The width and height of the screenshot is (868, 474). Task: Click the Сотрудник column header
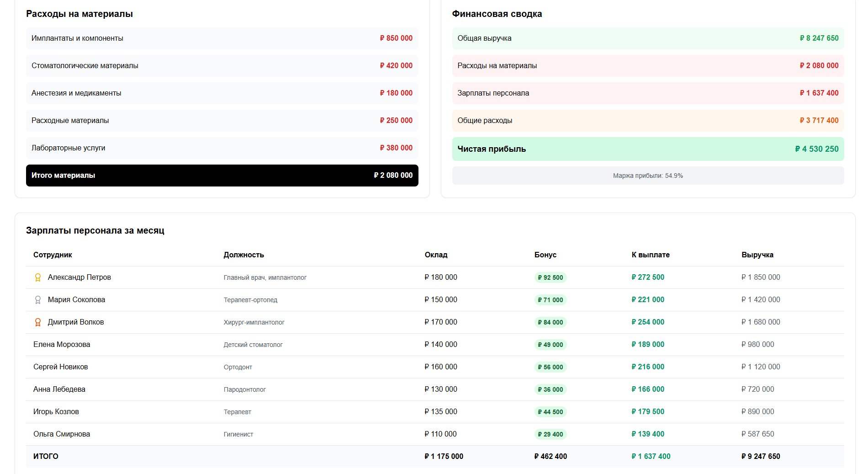tap(53, 255)
